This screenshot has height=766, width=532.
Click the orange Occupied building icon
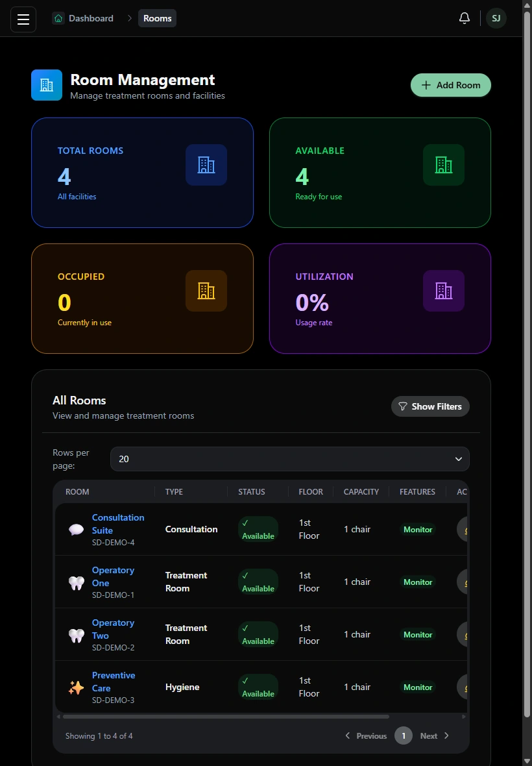(x=206, y=291)
